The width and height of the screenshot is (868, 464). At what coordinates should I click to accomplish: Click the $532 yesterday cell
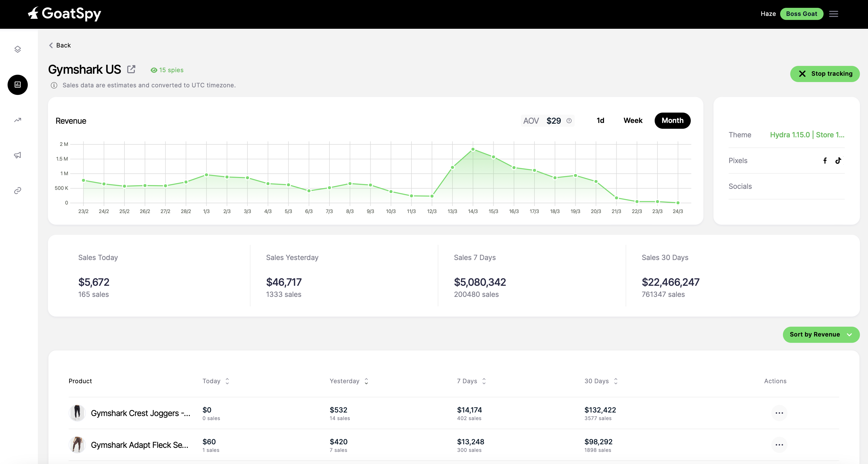[x=338, y=410]
